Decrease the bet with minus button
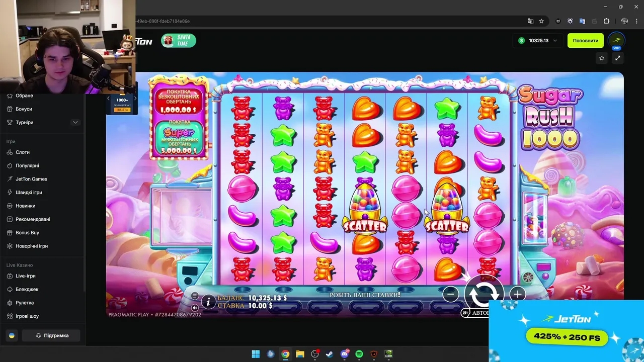The image size is (644, 362). 450,294
